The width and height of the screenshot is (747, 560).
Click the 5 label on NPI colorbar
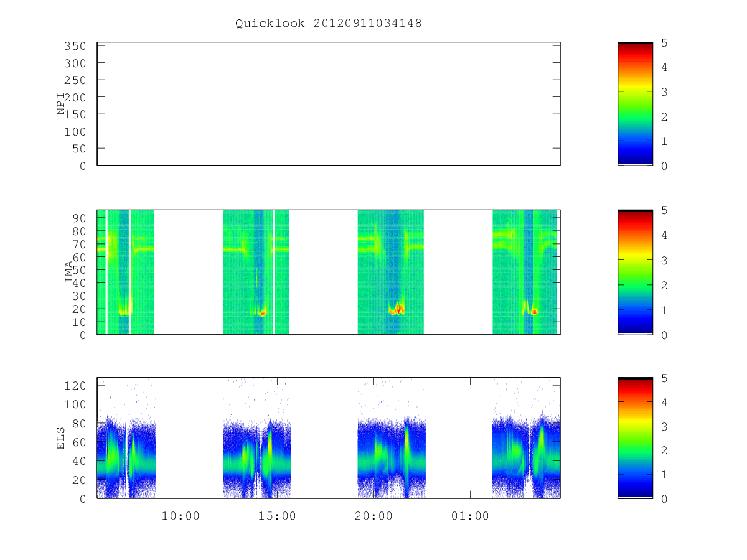point(665,43)
